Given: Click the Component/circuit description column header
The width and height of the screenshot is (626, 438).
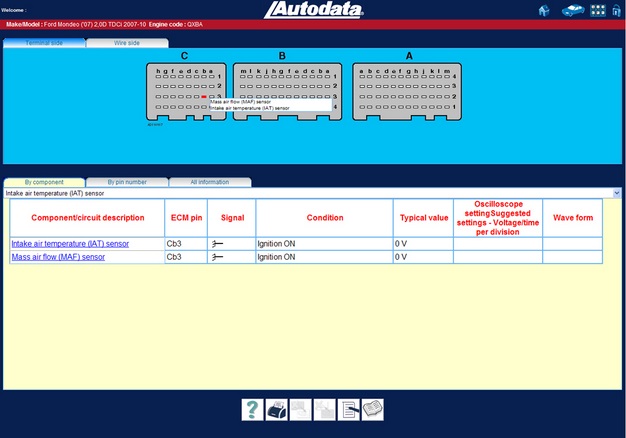Looking at the screenshot, I should click(x=87, y=218).
